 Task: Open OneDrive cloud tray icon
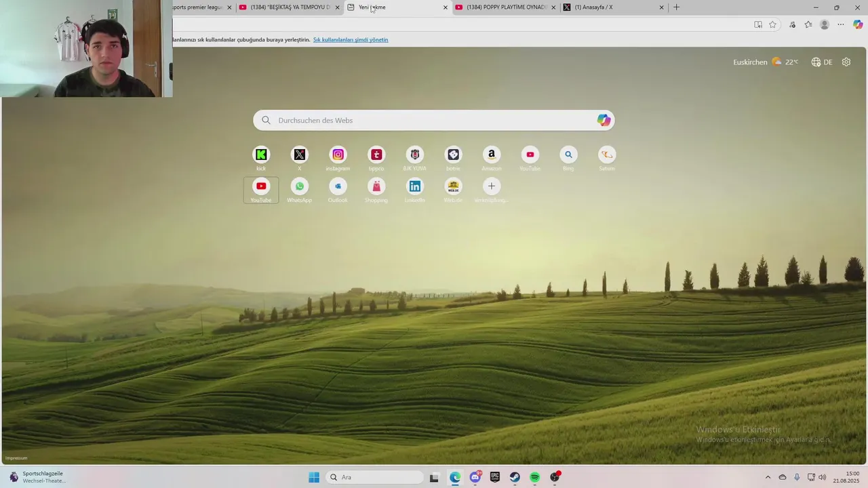click(x=783, y=477)
